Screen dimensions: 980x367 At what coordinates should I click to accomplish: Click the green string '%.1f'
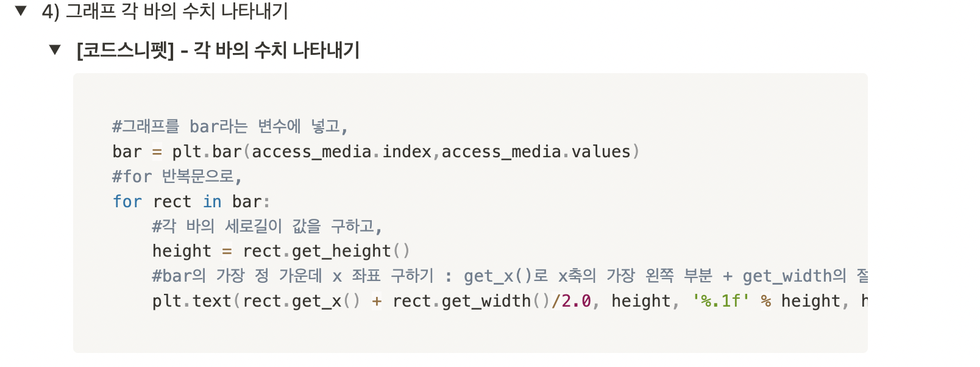[721, 301]
